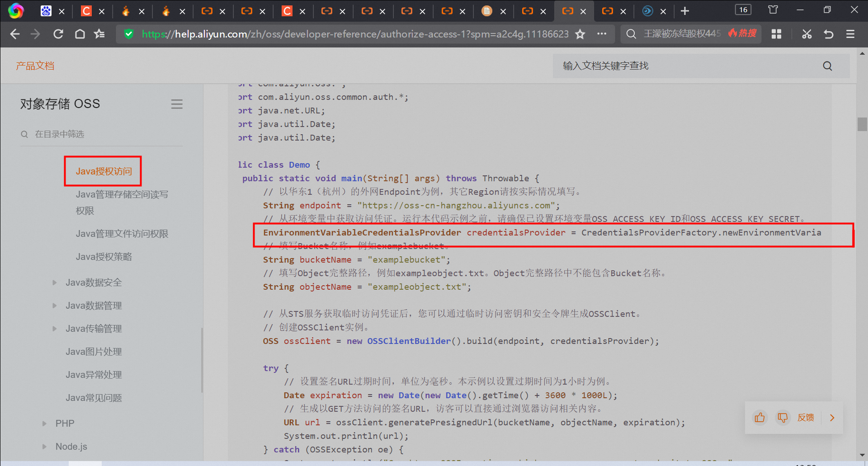Image resolution: width=868 pixels, height=466 pixels.
Task: Open Java常见问题 in the sidebar
Action: click(x=94, y=398)
